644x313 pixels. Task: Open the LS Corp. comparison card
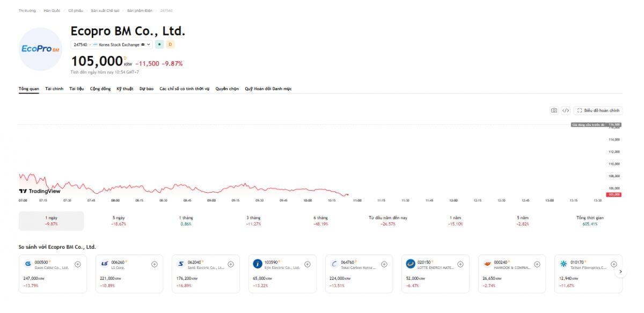(x=129, y=274)
